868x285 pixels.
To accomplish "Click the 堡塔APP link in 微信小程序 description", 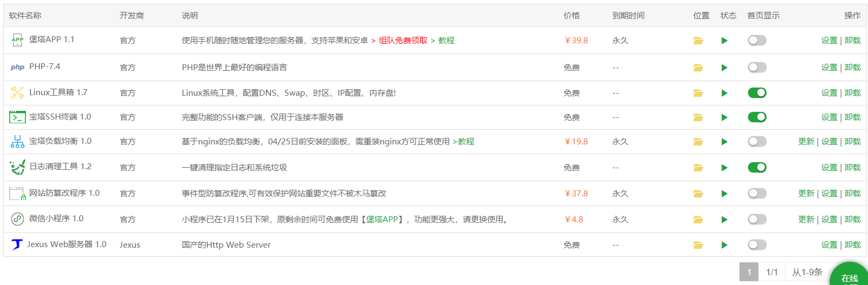I will (x=382, y=220).
